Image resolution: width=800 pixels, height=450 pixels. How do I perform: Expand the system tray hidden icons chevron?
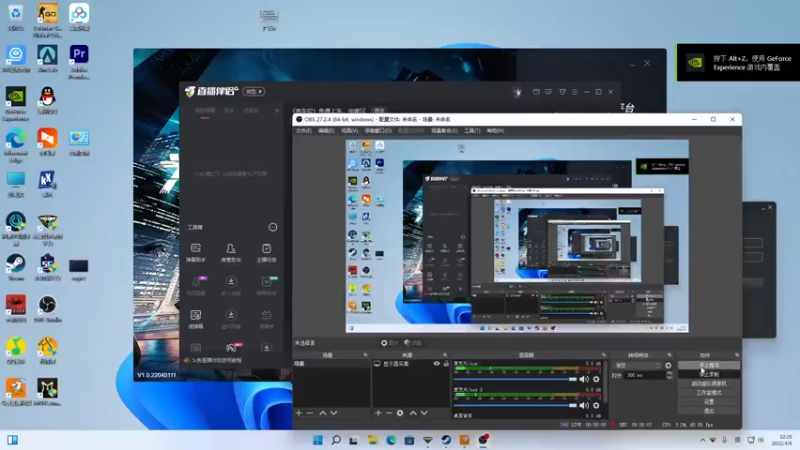703,440
